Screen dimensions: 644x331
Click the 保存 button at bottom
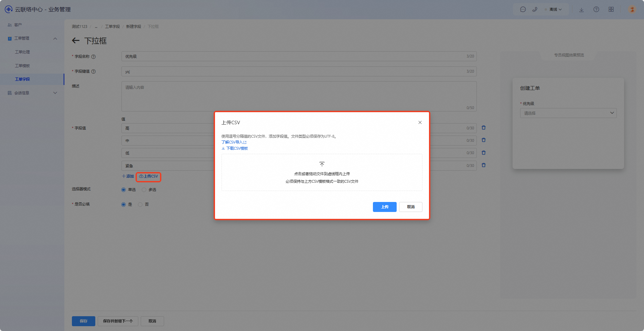[x=84, y=321]
